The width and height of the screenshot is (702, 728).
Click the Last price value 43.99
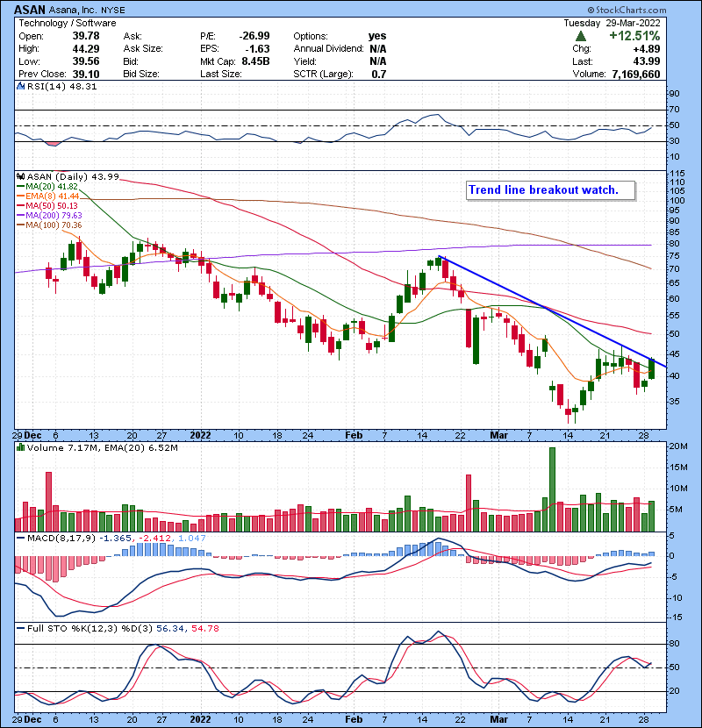[x=646, y=61]
